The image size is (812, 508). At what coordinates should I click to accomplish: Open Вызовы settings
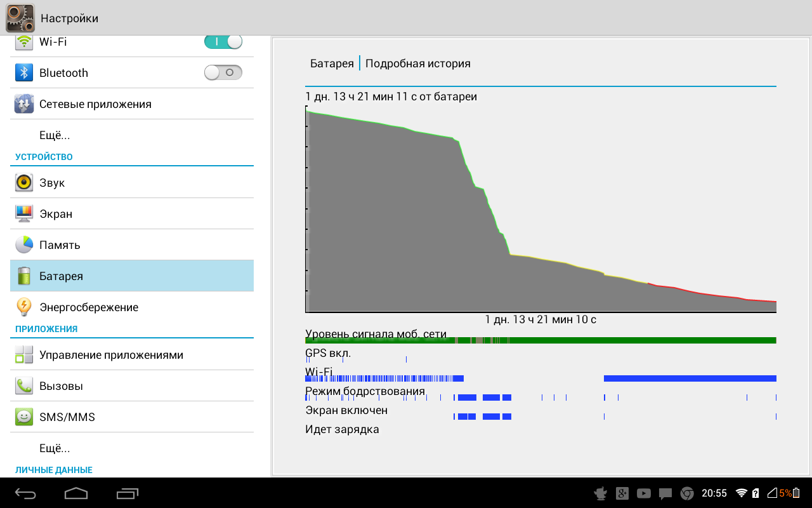132,385
